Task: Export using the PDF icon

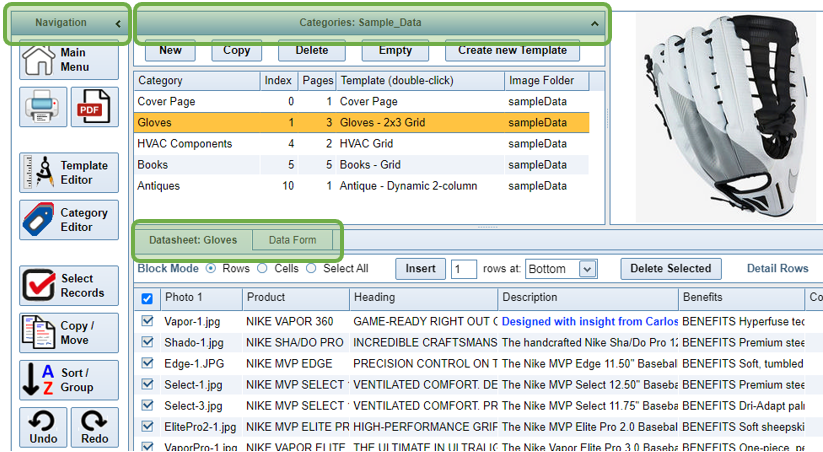Action: point(94,108)
